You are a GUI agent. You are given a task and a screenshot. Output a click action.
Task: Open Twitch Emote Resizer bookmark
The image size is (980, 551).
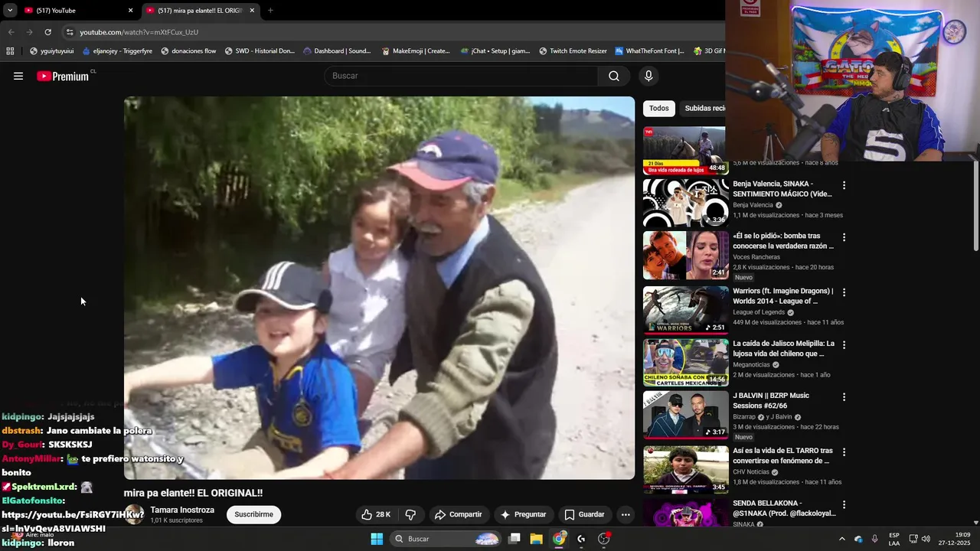coord(573,51)
